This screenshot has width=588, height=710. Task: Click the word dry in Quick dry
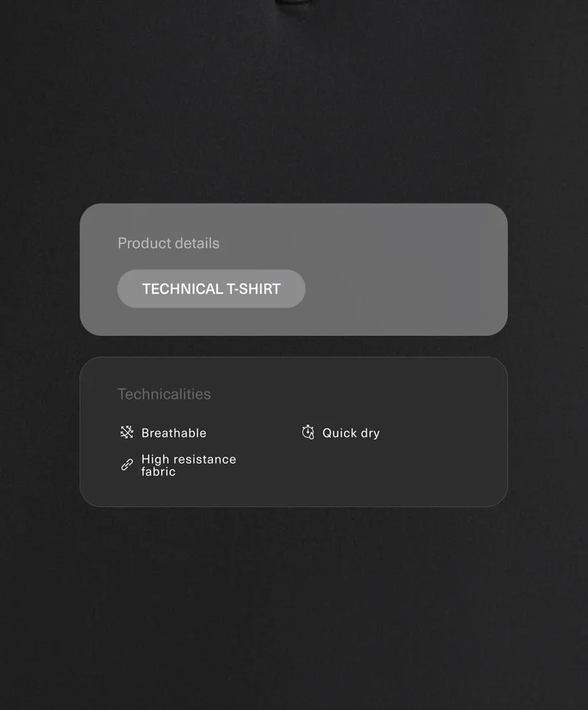click(370, 434)
